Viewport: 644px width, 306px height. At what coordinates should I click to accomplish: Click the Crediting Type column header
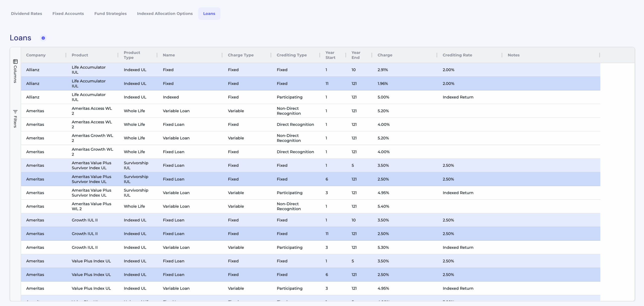(x=292, y=55)
